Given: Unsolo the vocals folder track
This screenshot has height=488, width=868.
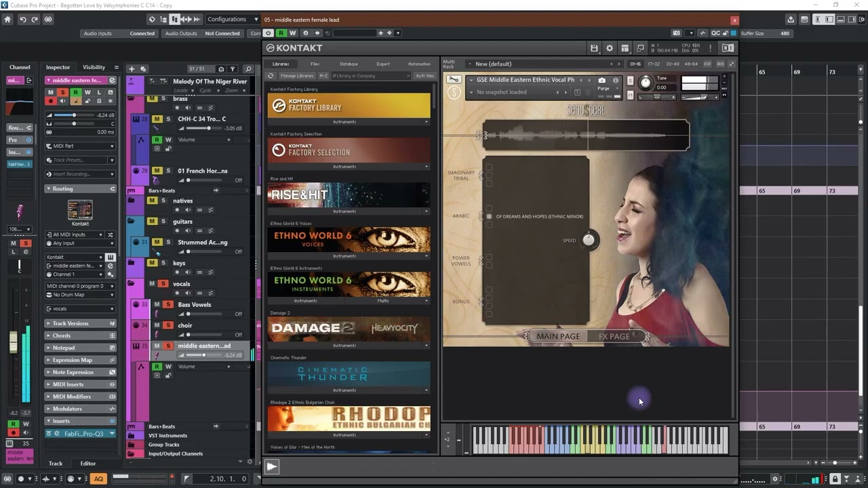Looking at the screenshot, I should [x=163, y=283].
